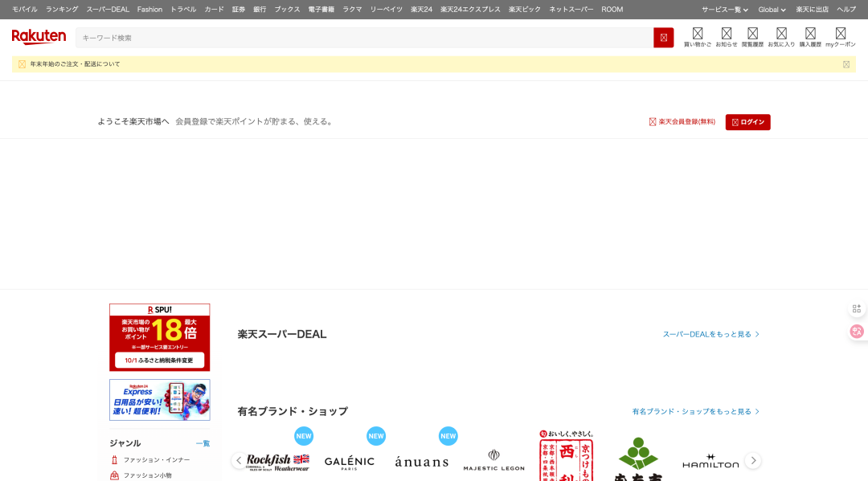Open スーパーDEALをもっと見る link
The height and width of the screenshot is (481, 868).
[710, 335]
